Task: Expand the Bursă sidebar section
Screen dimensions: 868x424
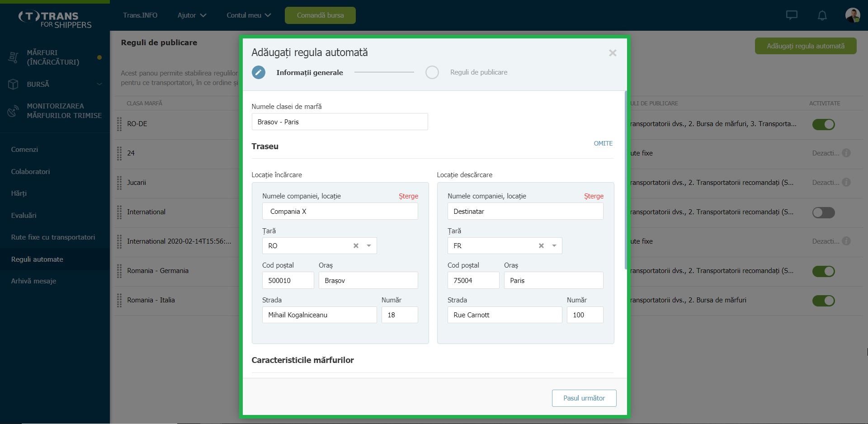Action: click(99, 84)
